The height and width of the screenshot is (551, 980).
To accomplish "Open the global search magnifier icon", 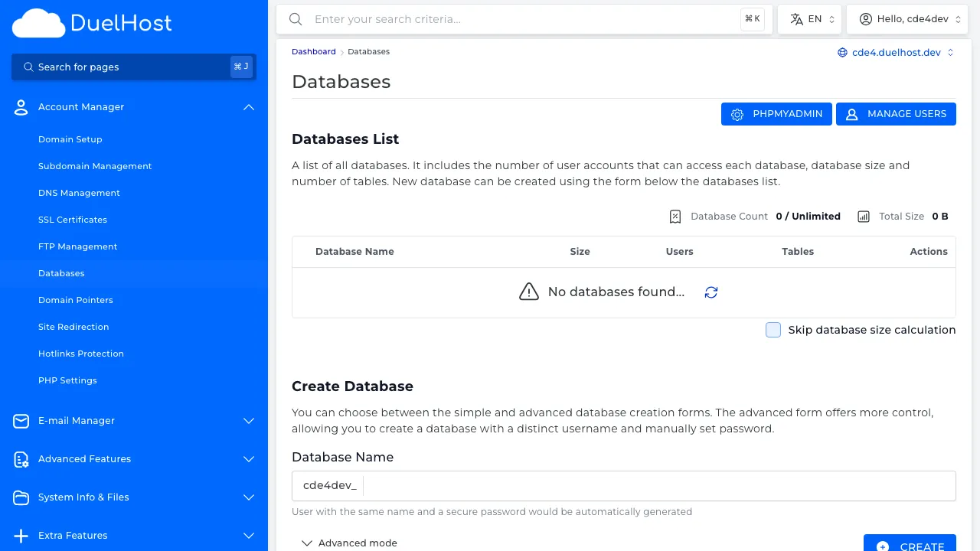I will click(296, 19).
